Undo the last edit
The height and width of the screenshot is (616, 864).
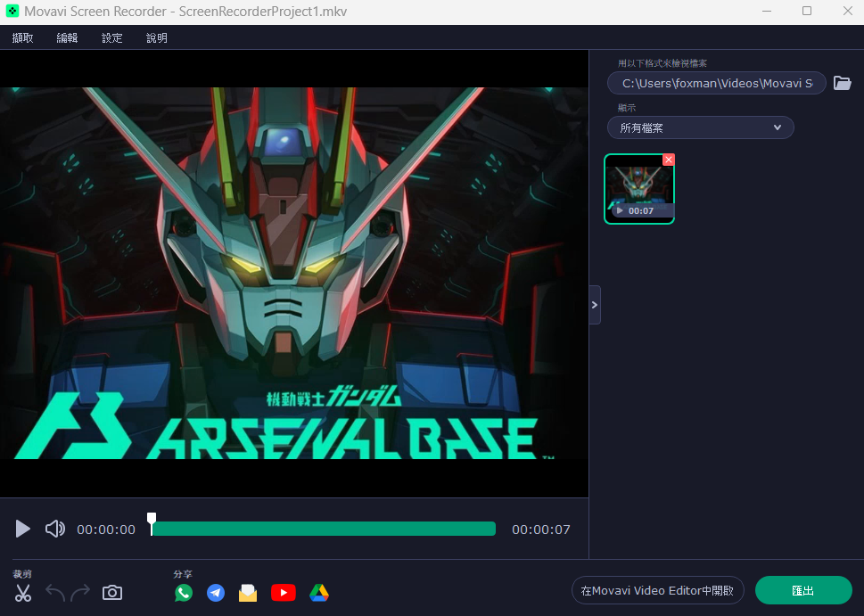[55, 593]
